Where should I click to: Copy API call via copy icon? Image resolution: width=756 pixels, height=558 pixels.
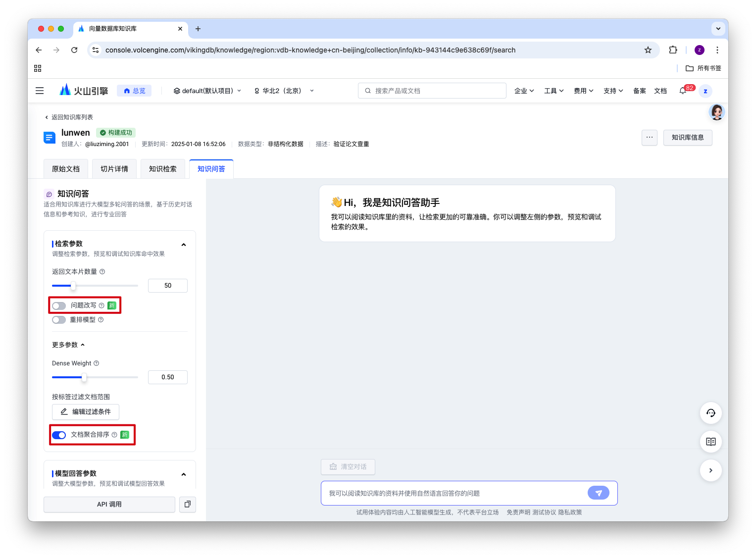tap(188, 504)
